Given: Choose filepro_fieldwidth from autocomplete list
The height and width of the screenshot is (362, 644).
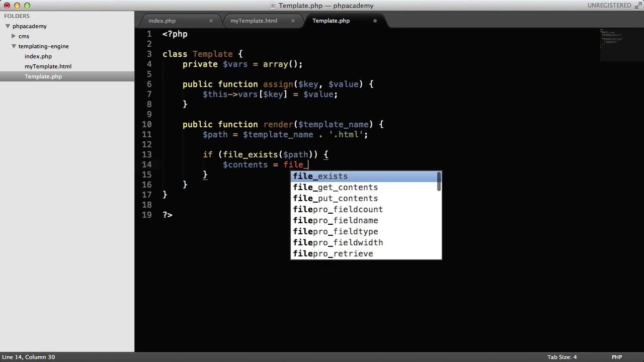Looking at the screenshot, I should (364, 242).
